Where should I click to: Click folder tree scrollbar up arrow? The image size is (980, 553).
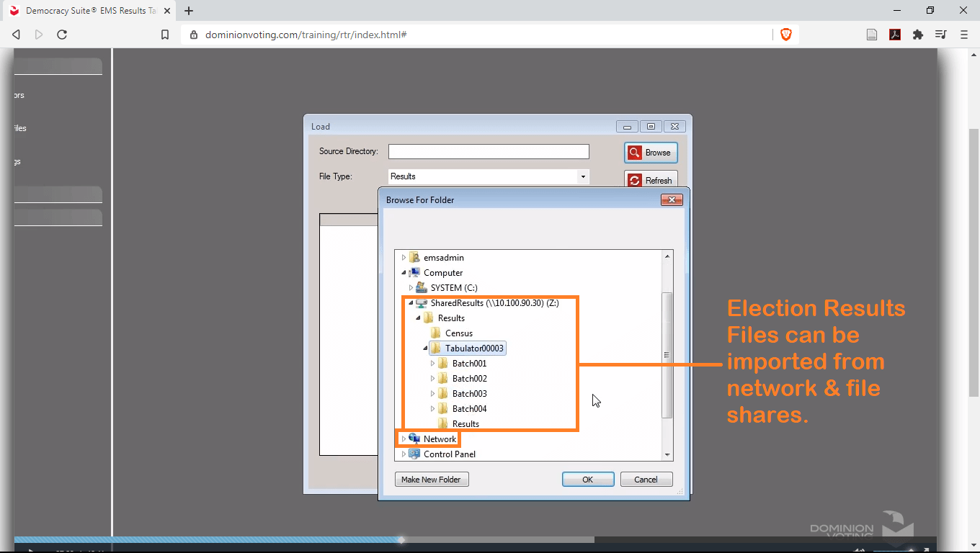point(667,256)
